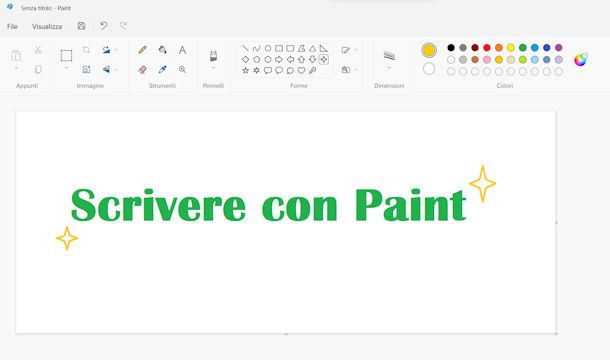The width and height of the screenshot is (610, 360).
Task: Pick the rectangular speech bubble shape
Action: [268, 70]
